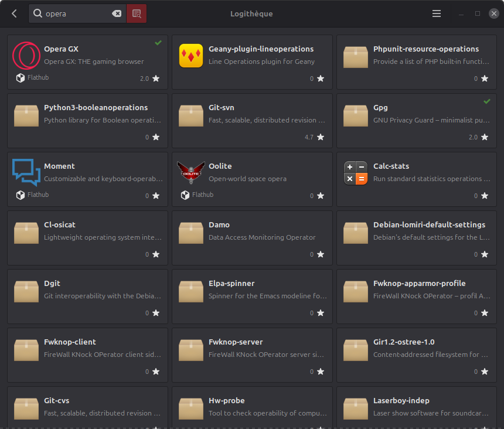Open the hamburger menu
Image resolution: width=504 pixels, height=429 pixels.
click(436, 13)
